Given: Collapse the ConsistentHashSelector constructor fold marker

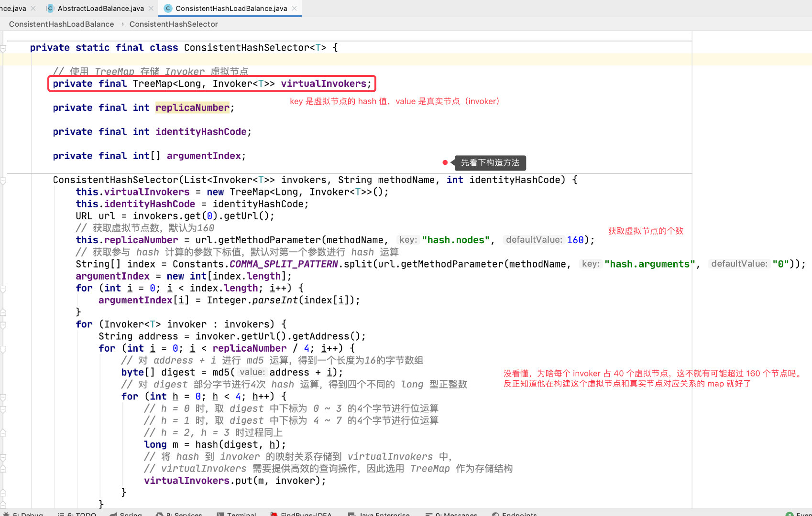Looking at the screenshot, I should pyautogui.click(x=3, y=181).
